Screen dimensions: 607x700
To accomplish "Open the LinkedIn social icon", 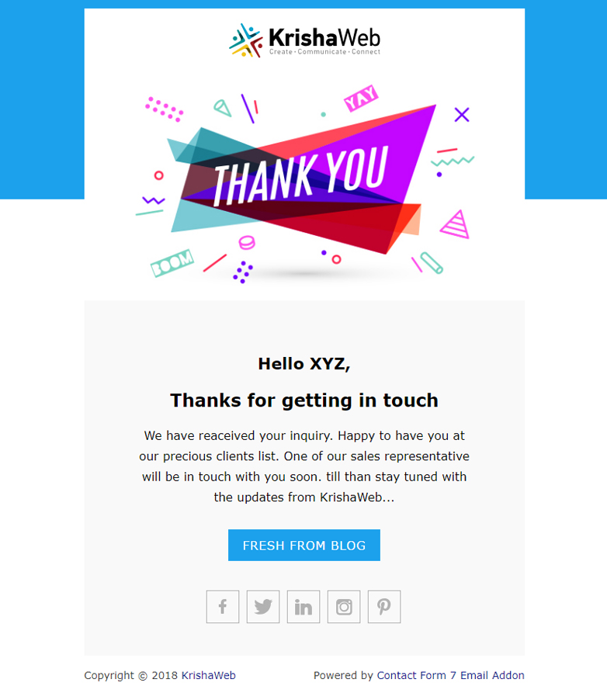I will [x=303, y=607].
